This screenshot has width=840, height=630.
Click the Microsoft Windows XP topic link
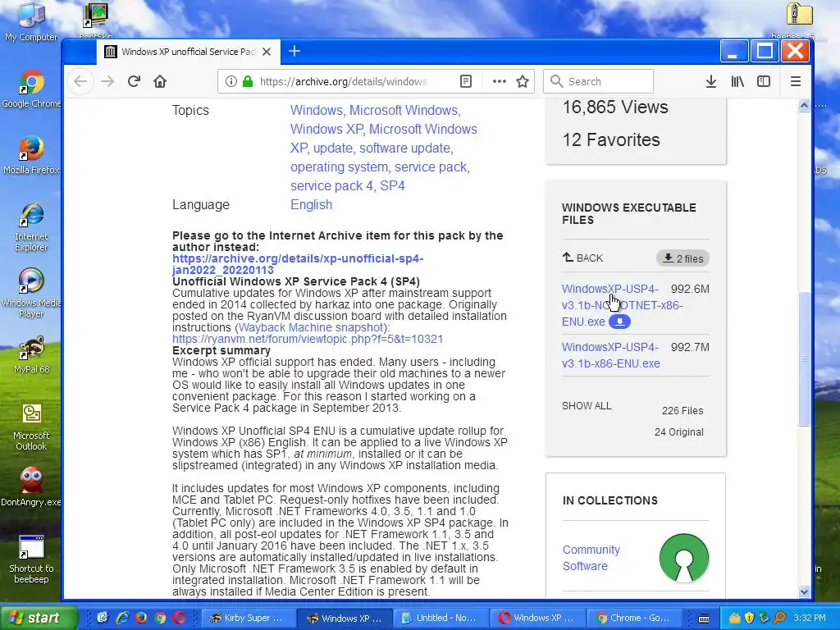click(384, 139)
